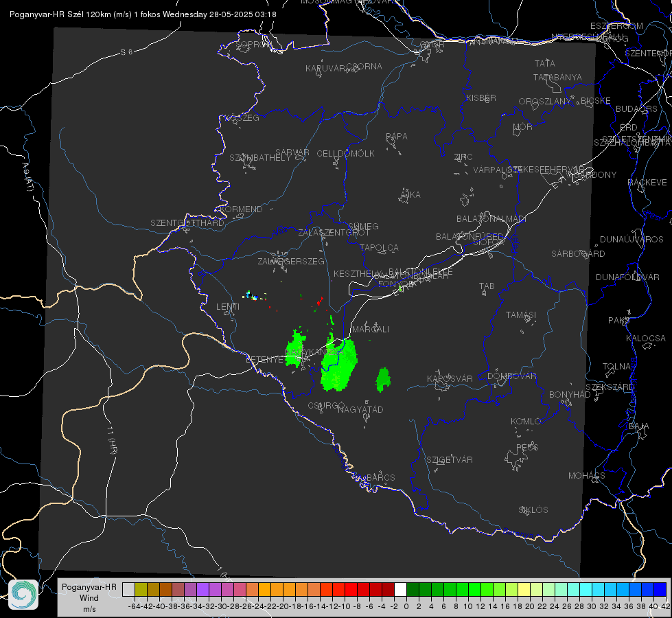Click the large green echo east of Nagykanizsa
Image resolution: width=672 pixels, height=618 pixels.
click(339, 364)
